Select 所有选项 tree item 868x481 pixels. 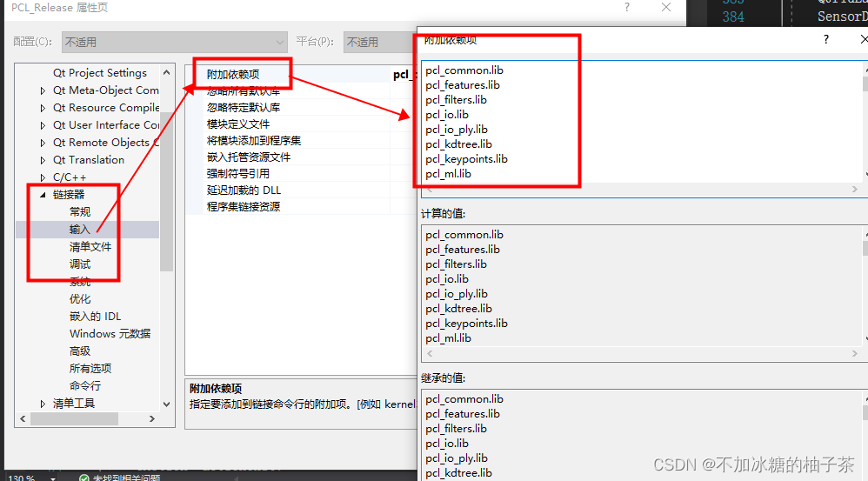(90, 369)
